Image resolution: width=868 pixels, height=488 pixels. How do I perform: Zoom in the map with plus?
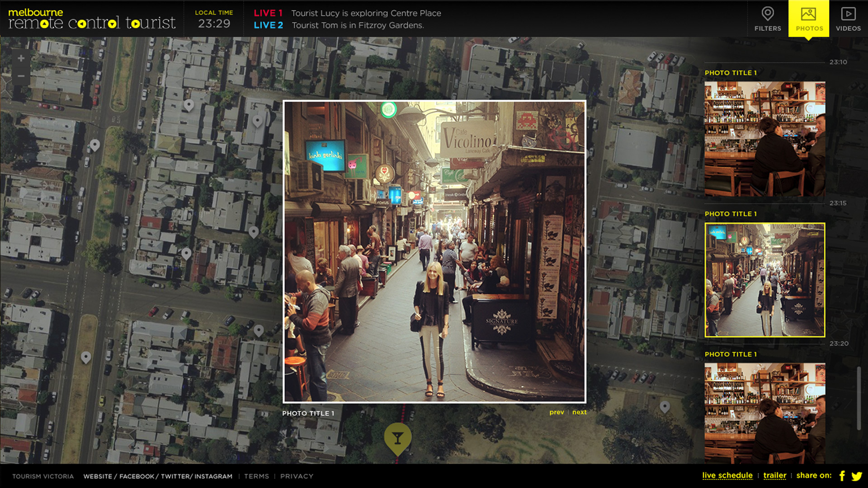click(21, 58)
